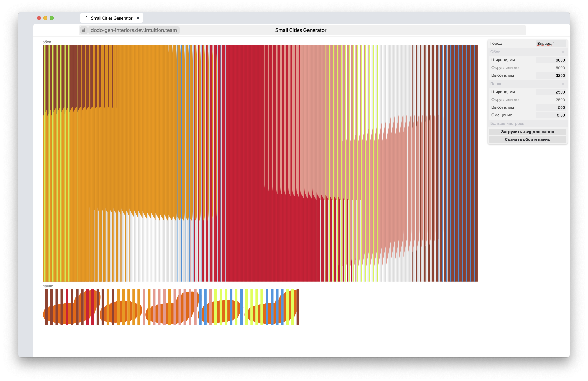588x381 pixels.
Task: Click the yellow minimize window button
Action: pos(45,18)
